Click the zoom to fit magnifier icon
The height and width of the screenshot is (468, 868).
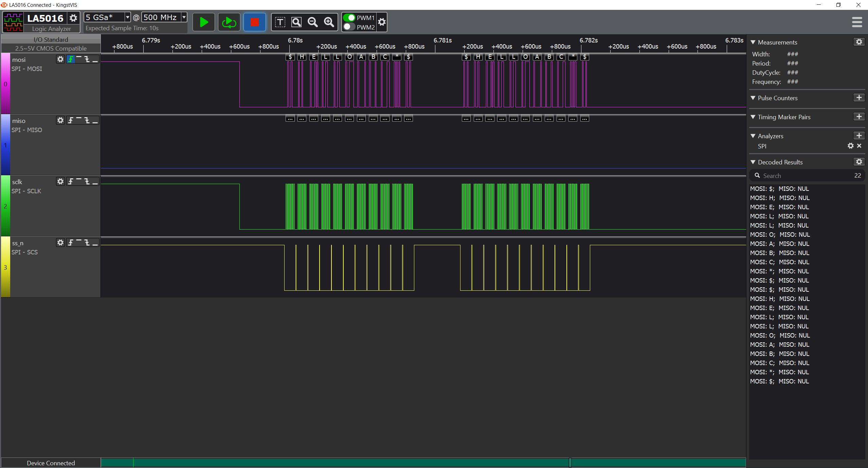tap(296, 22)
